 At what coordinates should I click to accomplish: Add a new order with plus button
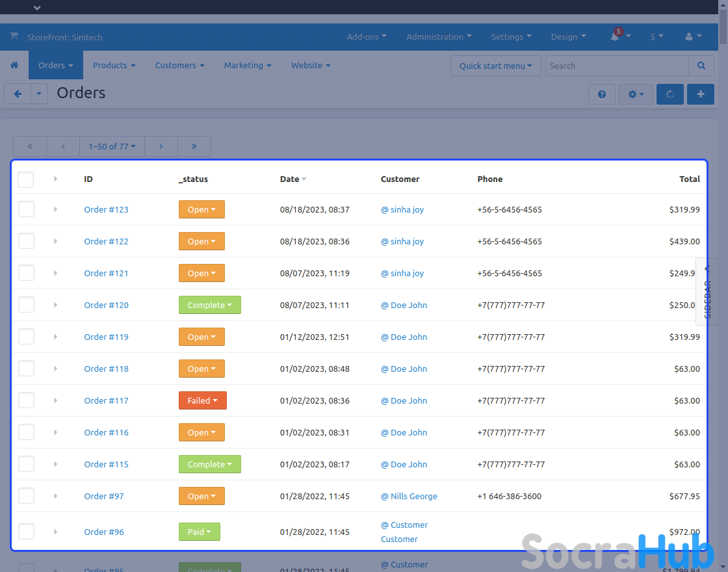coord(701,94)
